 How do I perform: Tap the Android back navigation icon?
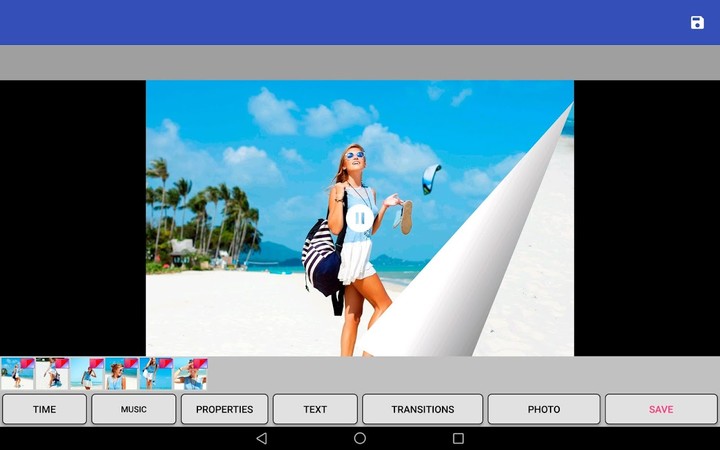[262, 438]
